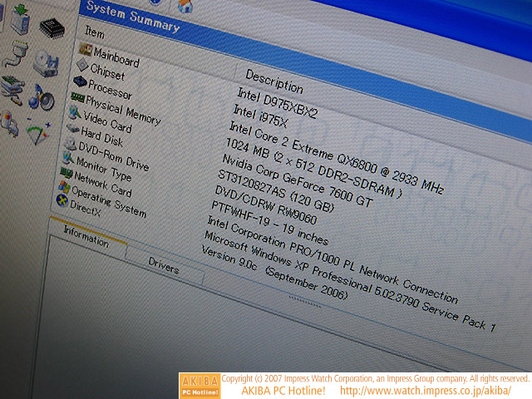Open the cable connector sidebar icon
This screenshot has width=532, height=399.
coord(16,53)
